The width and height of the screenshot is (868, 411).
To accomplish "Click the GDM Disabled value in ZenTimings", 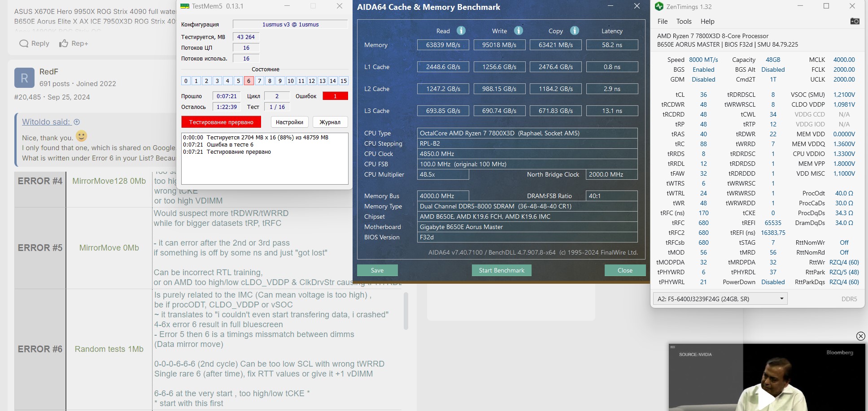I will 703,79.
